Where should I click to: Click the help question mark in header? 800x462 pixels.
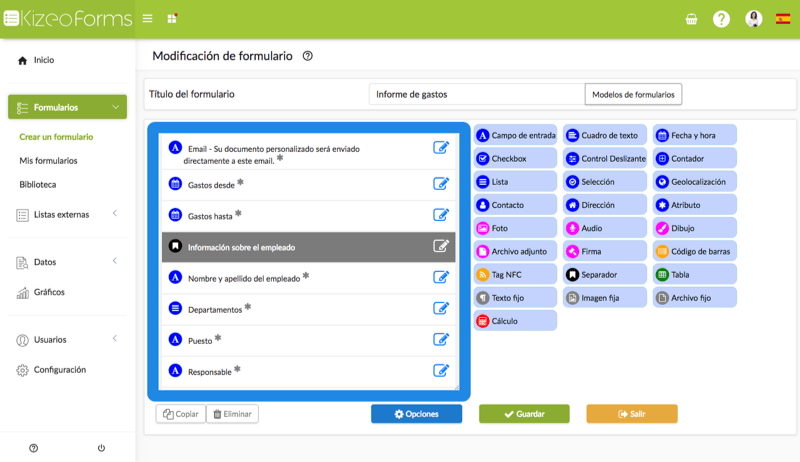[721, 19]
